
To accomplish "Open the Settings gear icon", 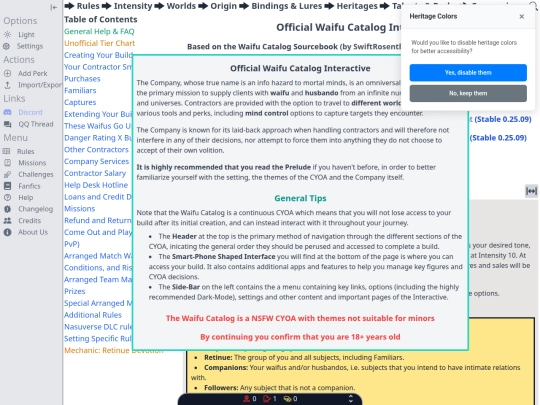I will coord(7,46).
